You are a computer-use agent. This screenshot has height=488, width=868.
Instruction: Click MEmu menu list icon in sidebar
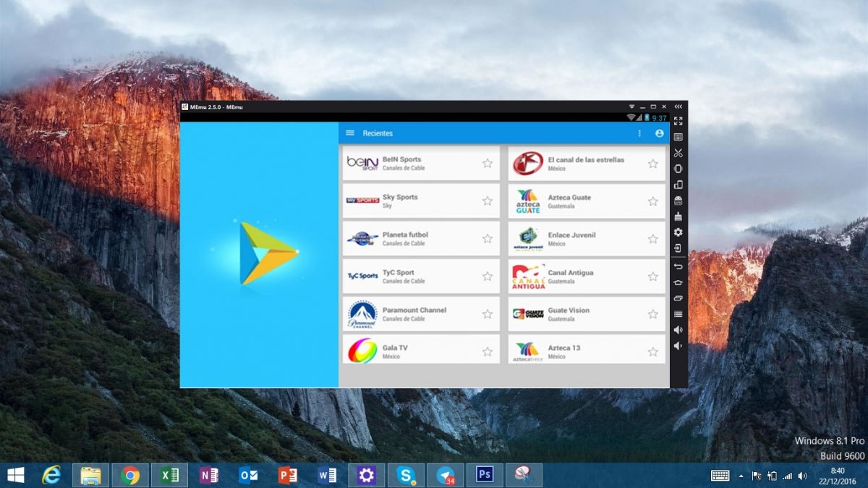[x=678, y=314]
